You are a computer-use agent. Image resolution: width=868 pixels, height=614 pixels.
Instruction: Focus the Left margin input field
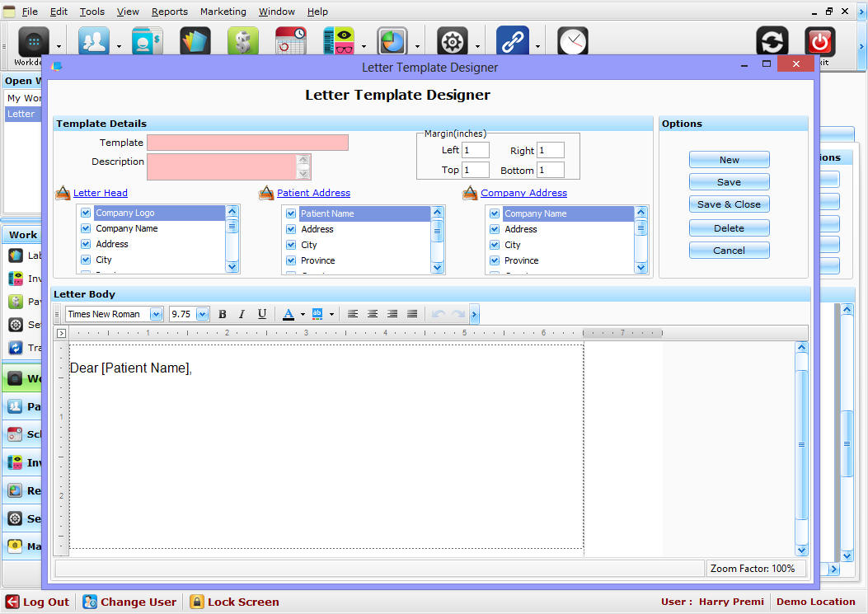point(476,150)
